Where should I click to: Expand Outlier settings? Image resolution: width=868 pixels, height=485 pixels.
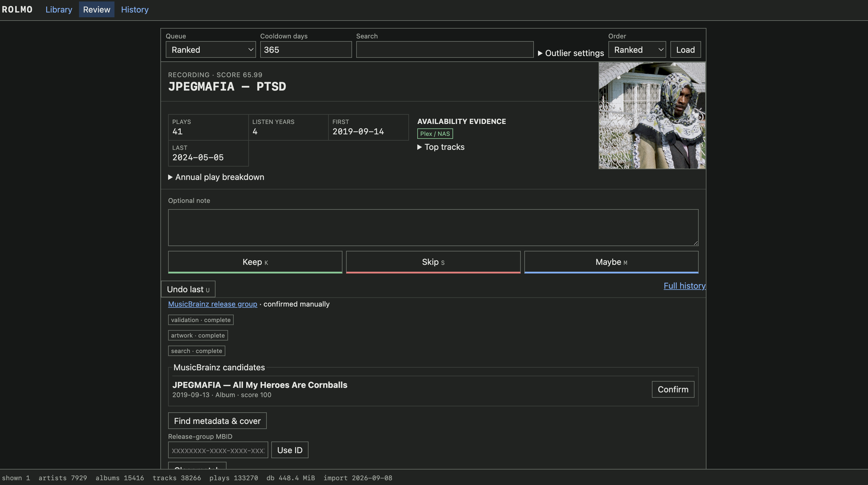[x=571, y=53]
